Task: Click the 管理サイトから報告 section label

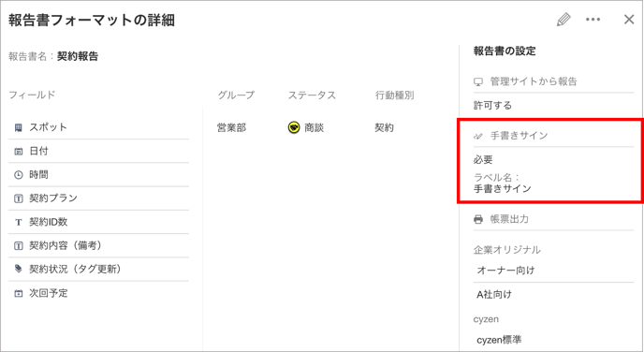Action: (534, 81)
